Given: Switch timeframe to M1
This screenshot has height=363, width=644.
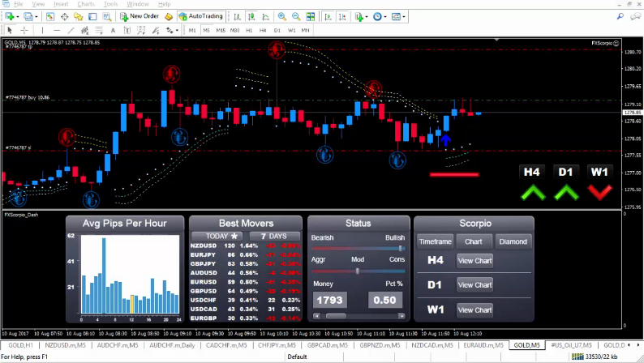Looking at the screenshot, I should (x=192, y=30).
